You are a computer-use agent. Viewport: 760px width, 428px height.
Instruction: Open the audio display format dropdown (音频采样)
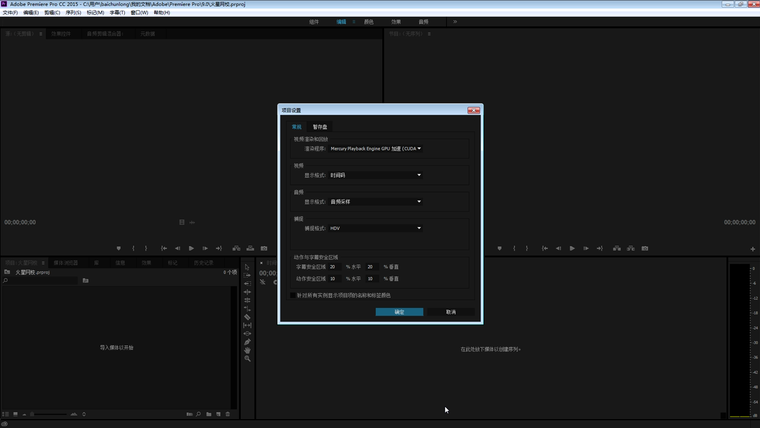[375, 201]
